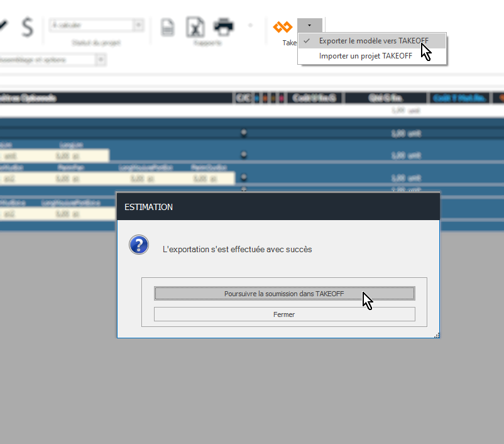Click 'Poursuivre la soumission dans TAKEOFF' button
Image resolution: width=504 pixels, height=444 pixels.
(x=285, y=294)
